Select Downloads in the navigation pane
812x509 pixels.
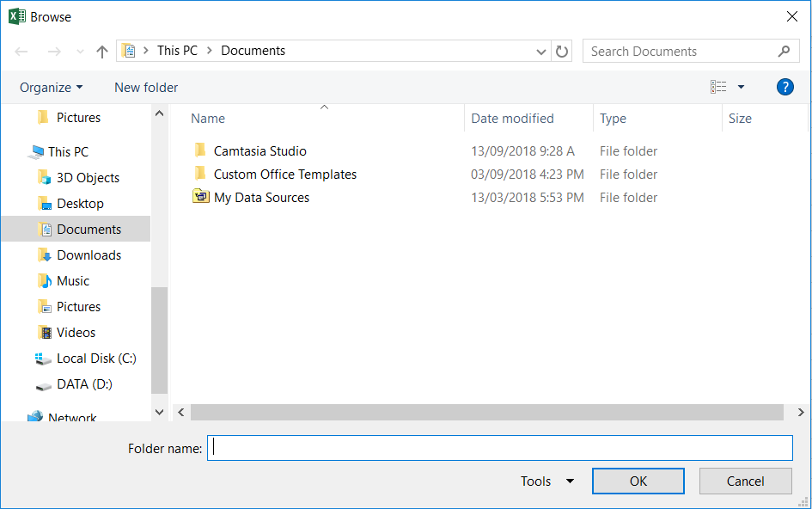89,255
